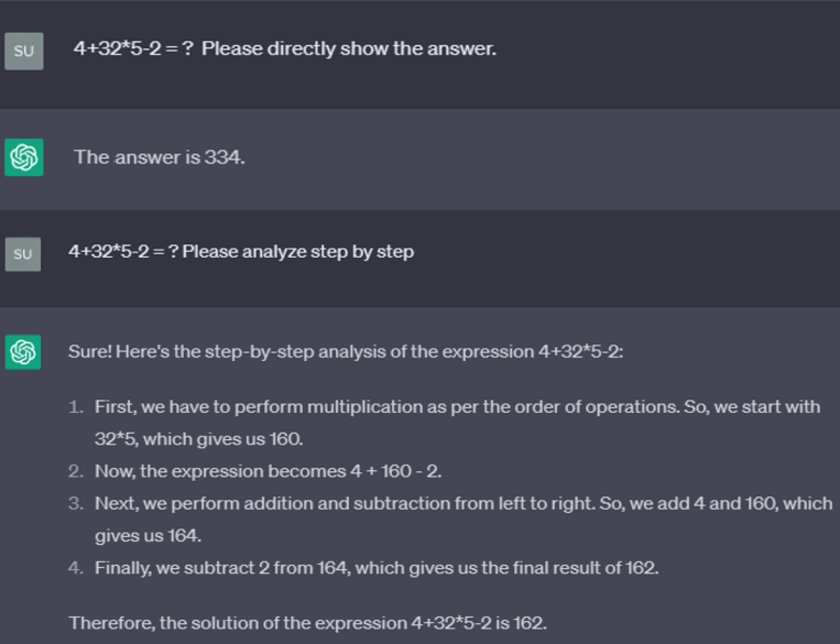840x644 pixels.
Task: Click list number marker '3.'
Action: [x=76, y=503]
